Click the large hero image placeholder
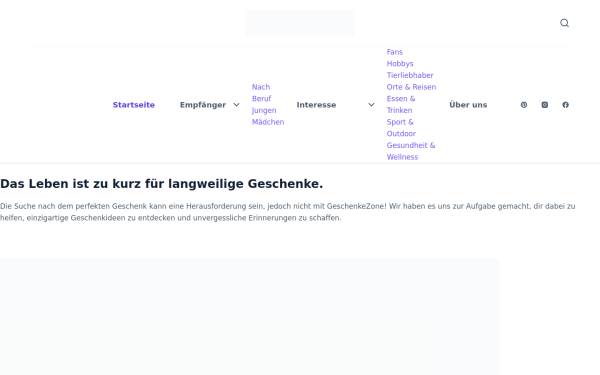This screenshot has width=600, height=375. (249, 316)
